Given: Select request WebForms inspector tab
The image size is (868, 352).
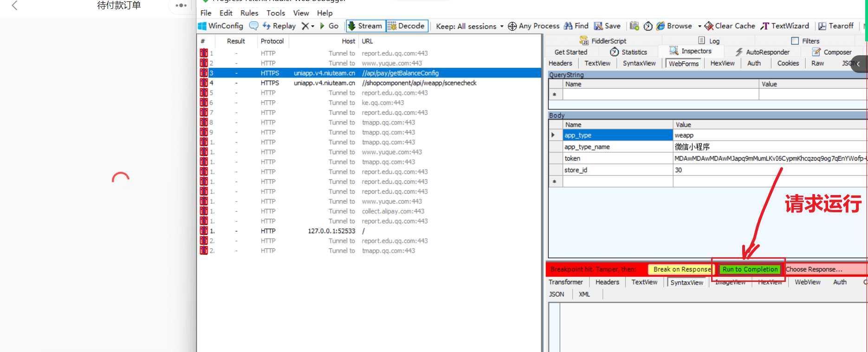Looking at the screenshot, I should click(683, 64).
